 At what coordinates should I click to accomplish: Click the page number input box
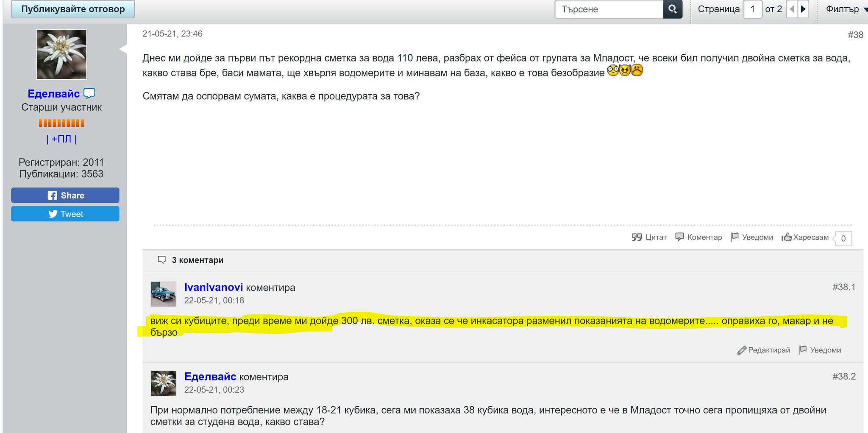(753, 9)
